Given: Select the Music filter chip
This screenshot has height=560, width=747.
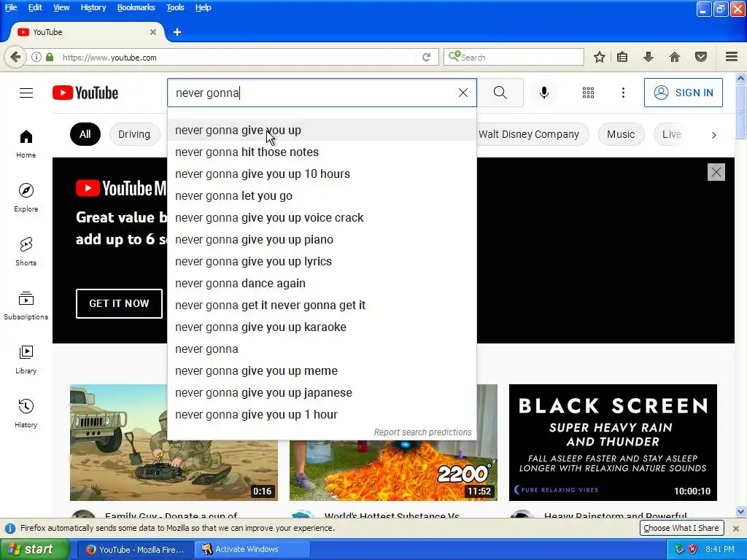Looking at the screenshot, I should click(621, 134).
